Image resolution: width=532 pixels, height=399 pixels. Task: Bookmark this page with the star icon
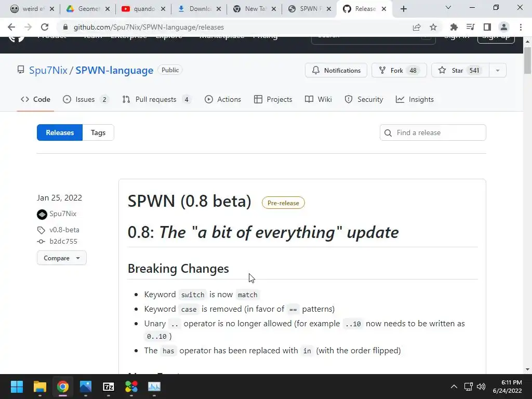click(433, 27)
